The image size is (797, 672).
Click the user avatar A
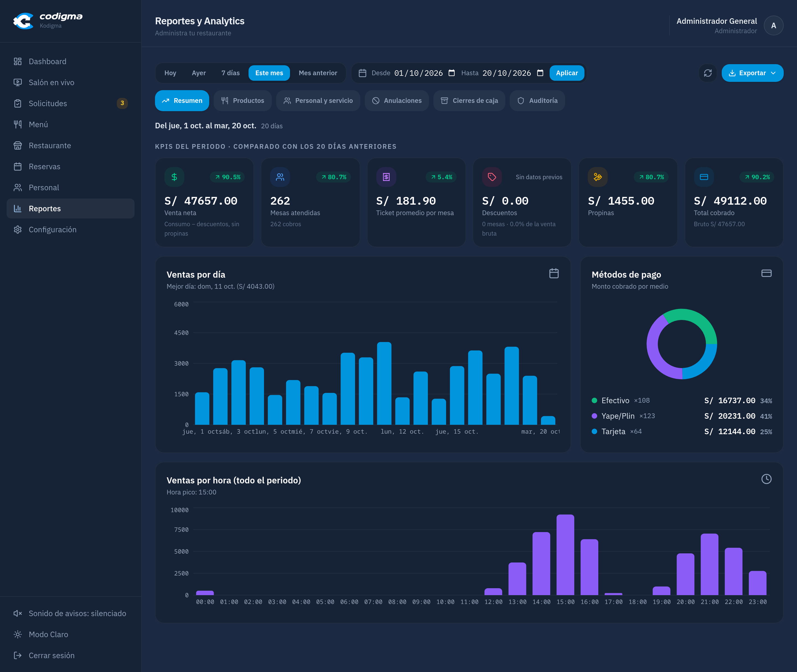click(773, 25)
